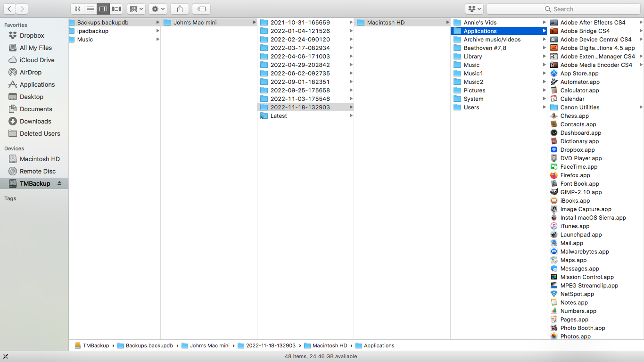Expand Adobe Media Encoder CS4 arrow
Viewport: 644px width, 362px height.
pyautogui.click(x=641, y=65)
